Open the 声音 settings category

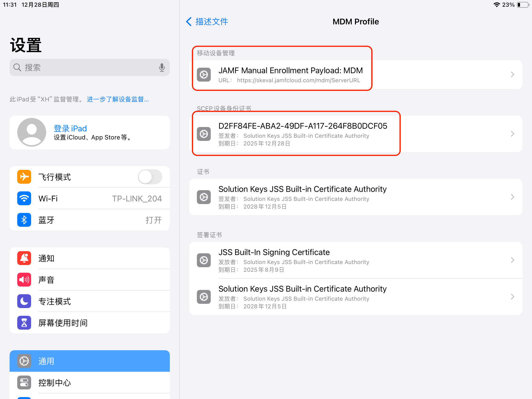point(90,280)
